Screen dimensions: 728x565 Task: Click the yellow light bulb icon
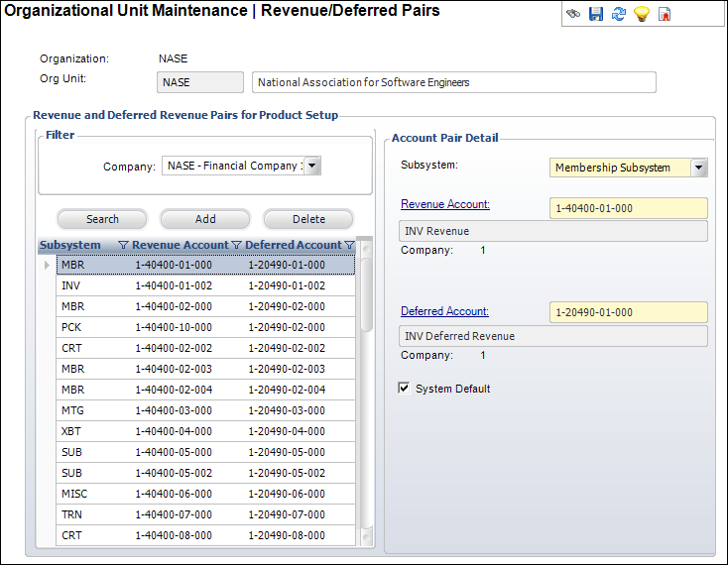641,14
